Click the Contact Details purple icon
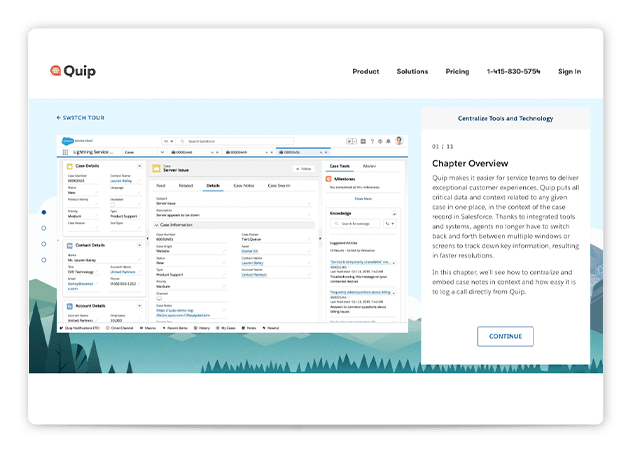Image resolution: width=632 pixels, height=456 pixels. [x=70, y=246]
